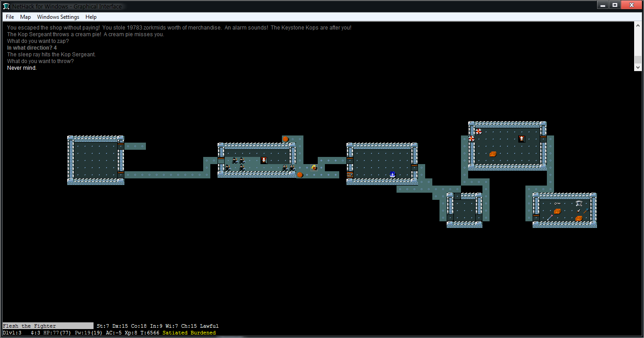Click the key in the bottom-right room
Viewport: 644px width, 338px height.
click(558, 203)
